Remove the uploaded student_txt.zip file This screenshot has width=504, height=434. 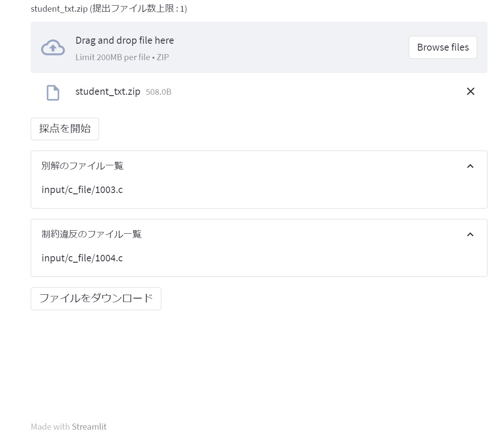pos(470,91)
